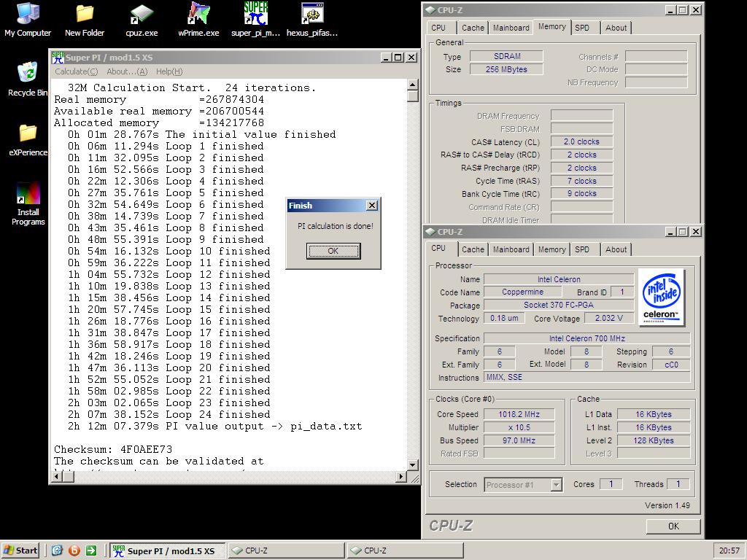Viewport: 747px width, 560px height.
Task: Open Cache tab in lower CPU-Z window
Action: (x=473, y=249)
